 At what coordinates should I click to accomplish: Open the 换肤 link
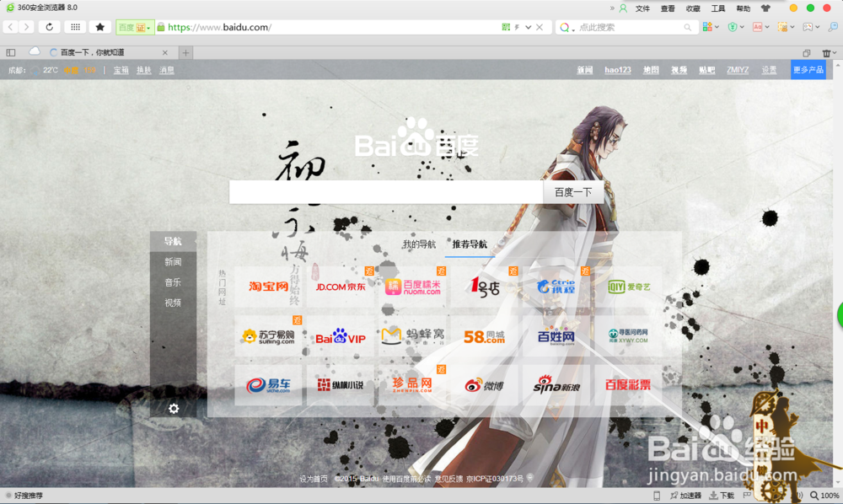coord(143,70)
